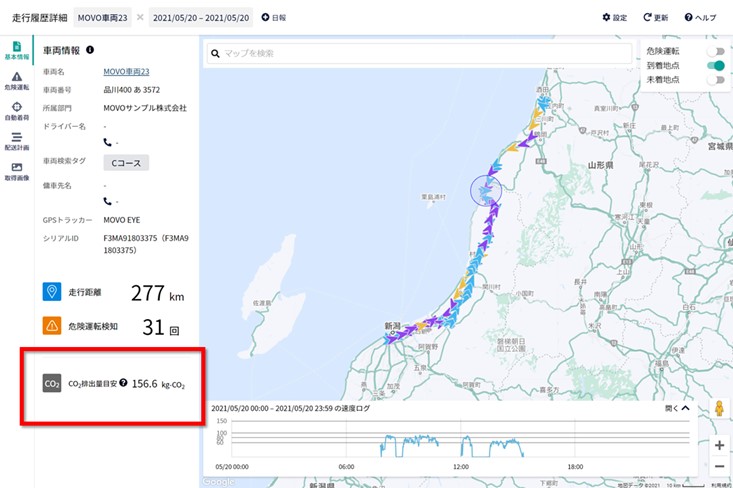Toggle the 危険運転 switch on
This screenshot has height=488, width=733.
[714, 51]
